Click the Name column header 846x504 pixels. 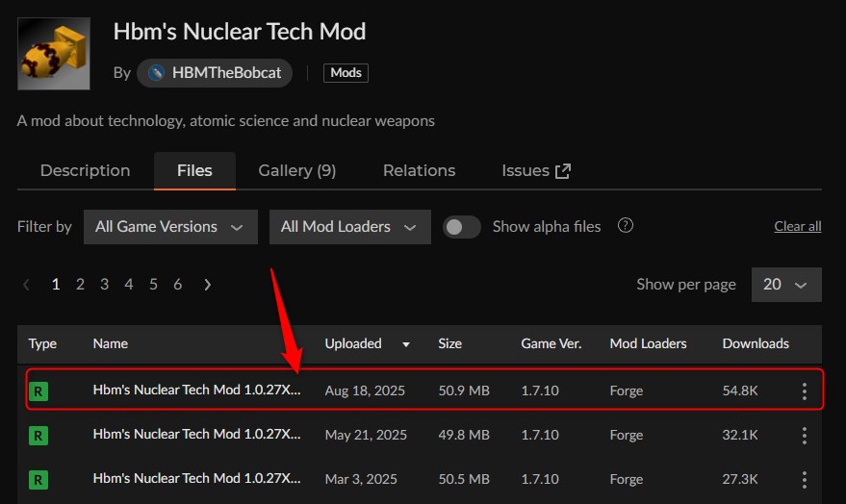coord(111,344)
